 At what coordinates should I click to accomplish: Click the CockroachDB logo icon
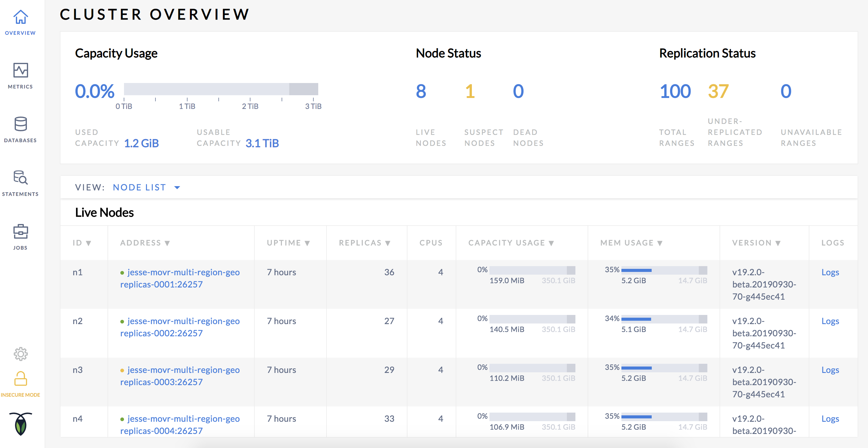tap(20, 424)
